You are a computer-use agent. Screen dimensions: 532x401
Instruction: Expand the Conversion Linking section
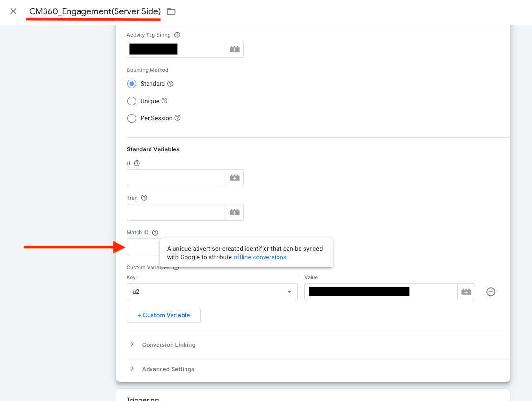132,344
